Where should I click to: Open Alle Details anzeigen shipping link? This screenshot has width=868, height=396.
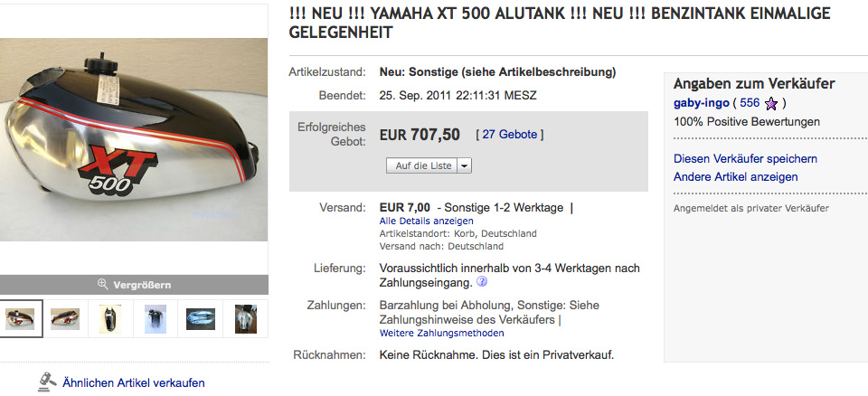(x=426, y=221)
